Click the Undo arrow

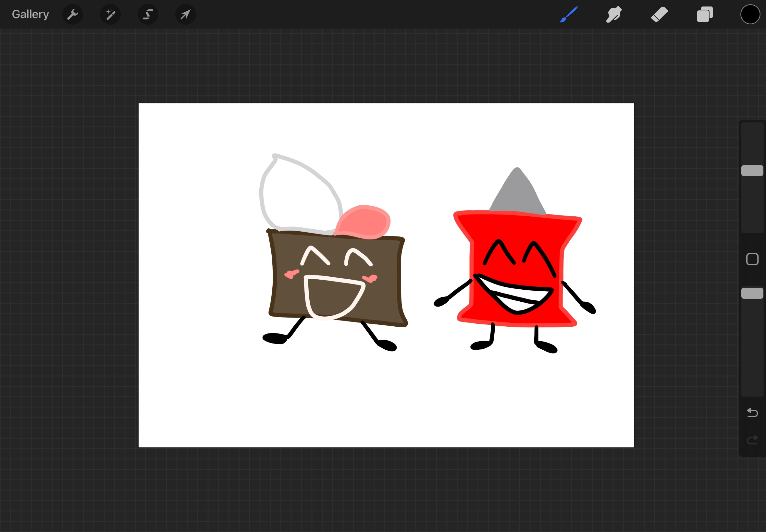(x=752, y=413)
